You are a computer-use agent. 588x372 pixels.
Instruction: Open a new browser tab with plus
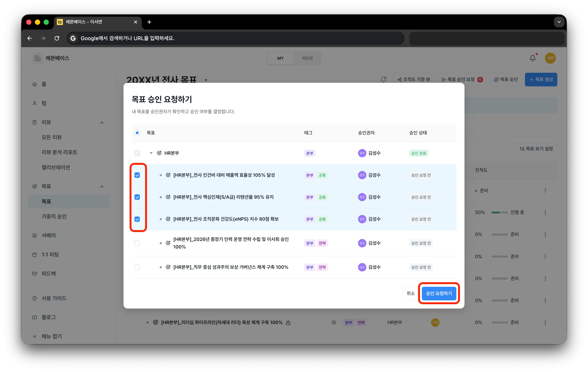pyautogui.click(x=149, y=22)
